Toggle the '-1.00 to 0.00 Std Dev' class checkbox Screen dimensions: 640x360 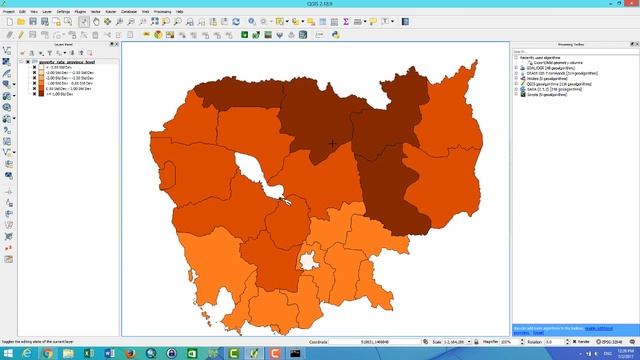coord(35,83)
